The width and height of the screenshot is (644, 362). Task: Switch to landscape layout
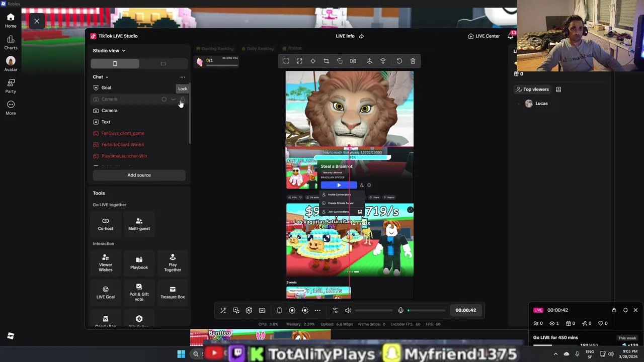click(x=163, y=64)
